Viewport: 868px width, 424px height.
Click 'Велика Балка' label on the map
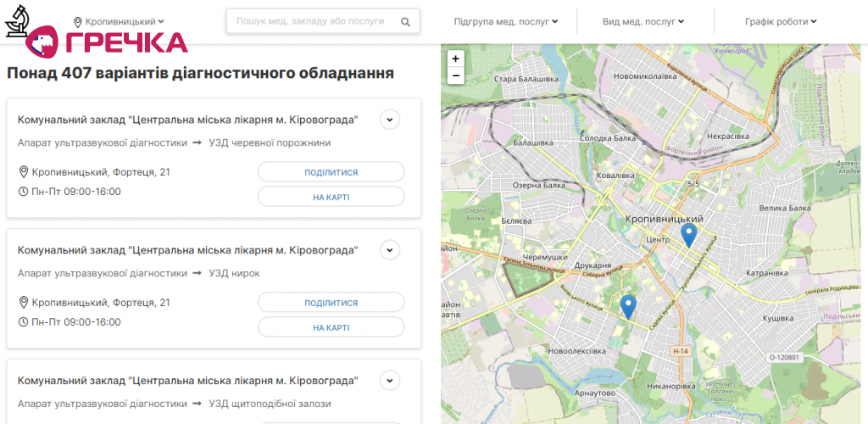point(785,208)
